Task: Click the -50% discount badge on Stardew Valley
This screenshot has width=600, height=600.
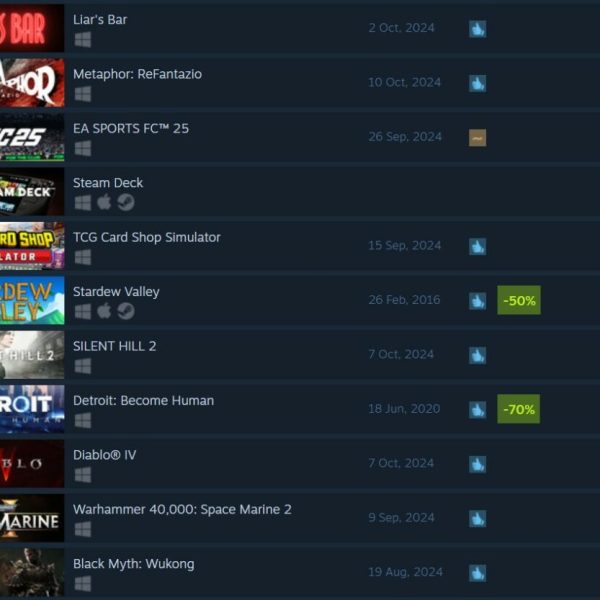Action: [x=519, y=300]
